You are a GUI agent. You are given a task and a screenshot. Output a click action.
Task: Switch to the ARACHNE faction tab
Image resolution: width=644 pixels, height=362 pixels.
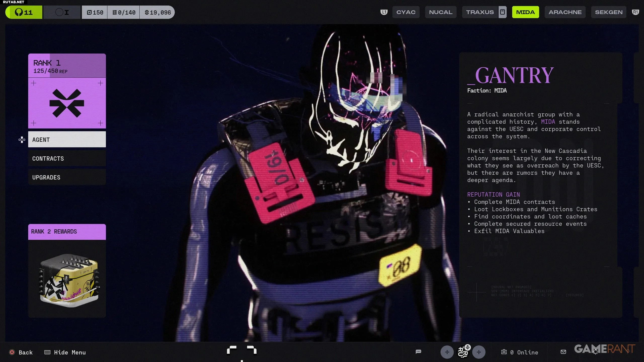565,12
